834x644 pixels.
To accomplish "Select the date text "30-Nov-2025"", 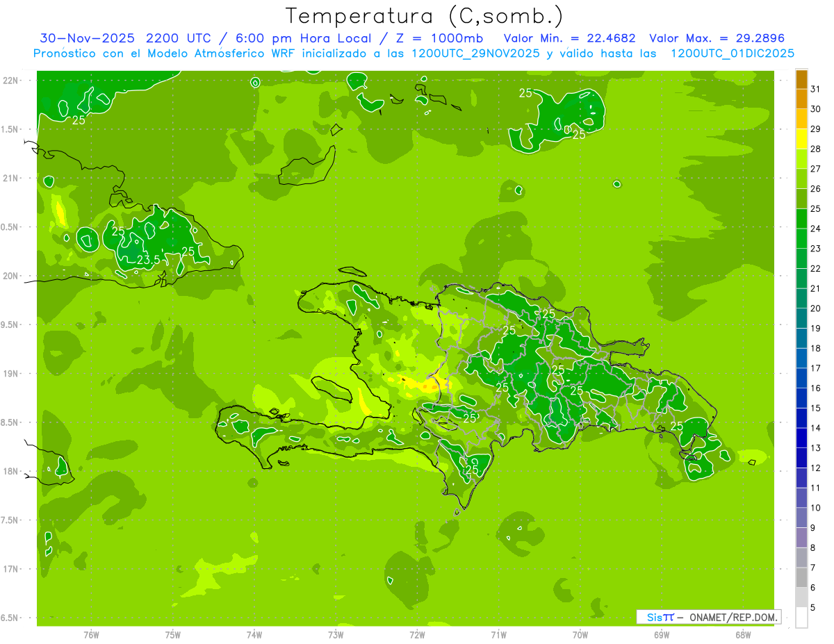I will [x=88, y=38].
